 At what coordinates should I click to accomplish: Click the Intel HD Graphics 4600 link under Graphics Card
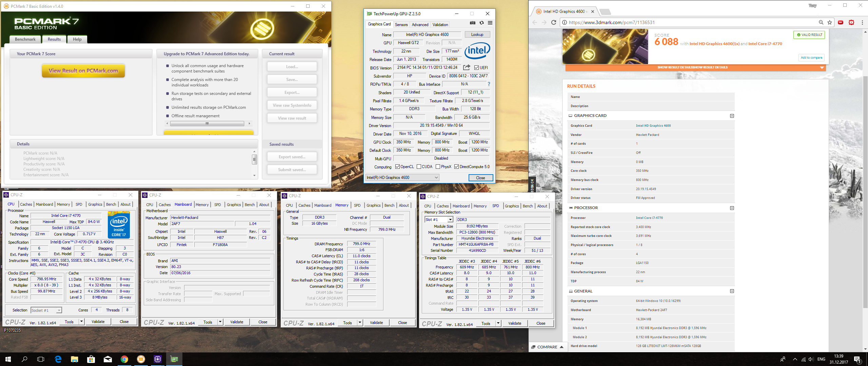653,126
